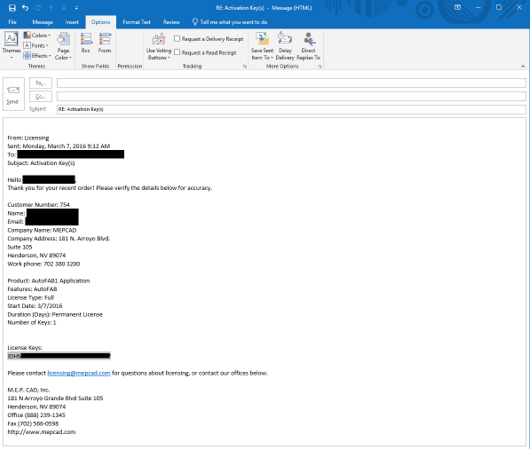
Task: Expand the Fonts dropdown
Action: pos(36,45)
